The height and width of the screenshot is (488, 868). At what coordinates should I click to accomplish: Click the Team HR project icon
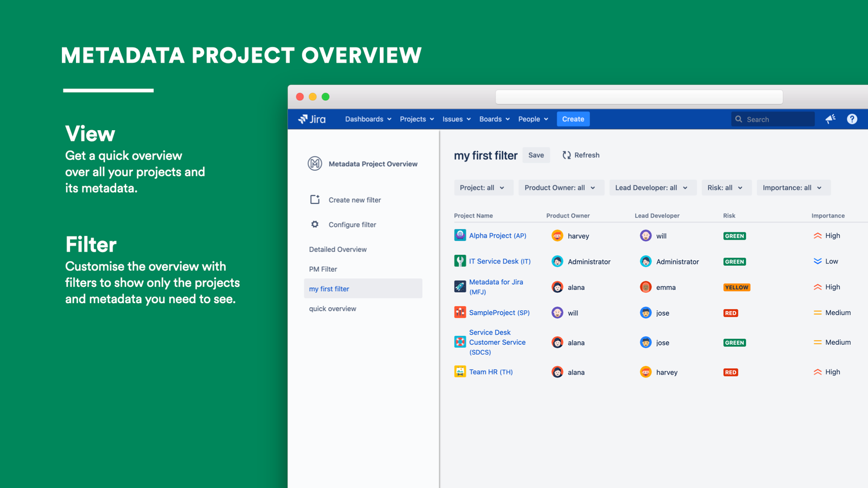click(x=460, y=371)
